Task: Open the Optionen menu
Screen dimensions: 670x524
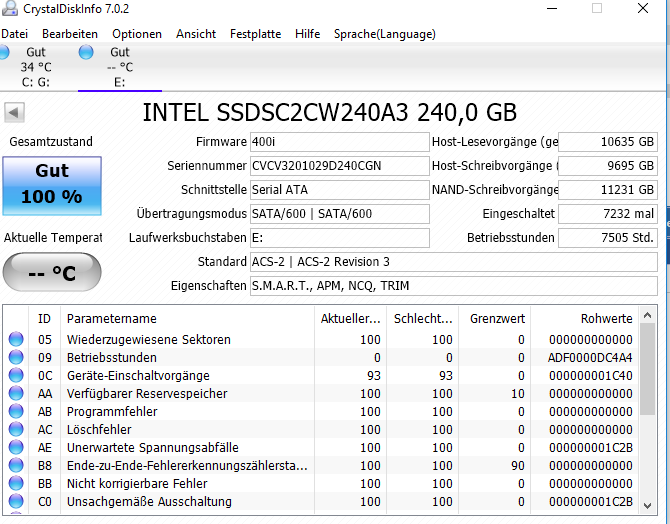Action: click(137, 34)
